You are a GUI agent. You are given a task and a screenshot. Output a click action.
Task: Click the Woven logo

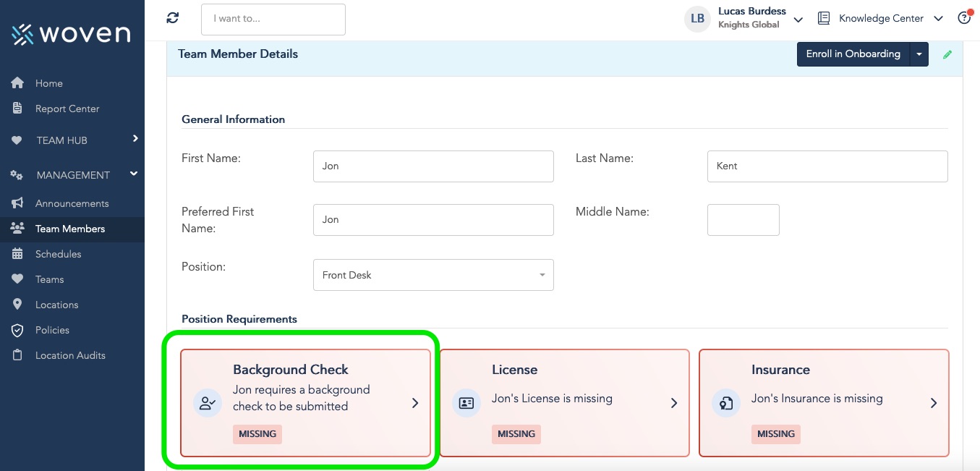tap(71, 33)
